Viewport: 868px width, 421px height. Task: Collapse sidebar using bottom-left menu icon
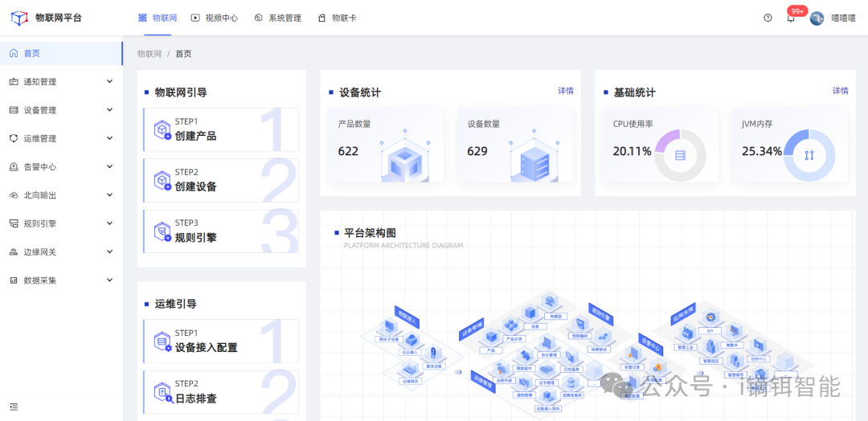tap(14, 407)
